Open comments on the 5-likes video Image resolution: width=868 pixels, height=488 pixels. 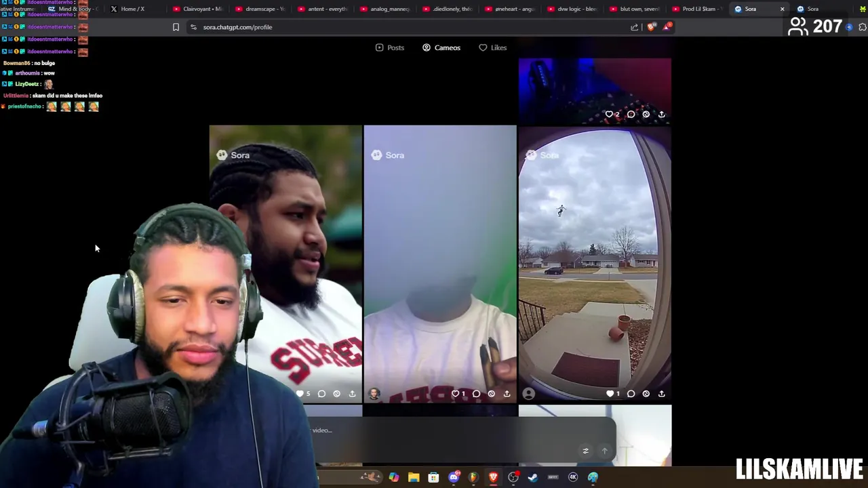pos(321,394)
